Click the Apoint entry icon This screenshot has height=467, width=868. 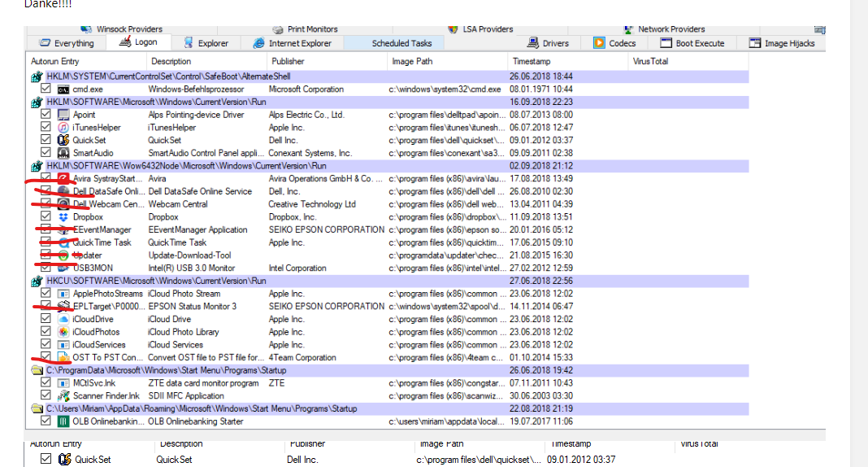click(63, 115)
